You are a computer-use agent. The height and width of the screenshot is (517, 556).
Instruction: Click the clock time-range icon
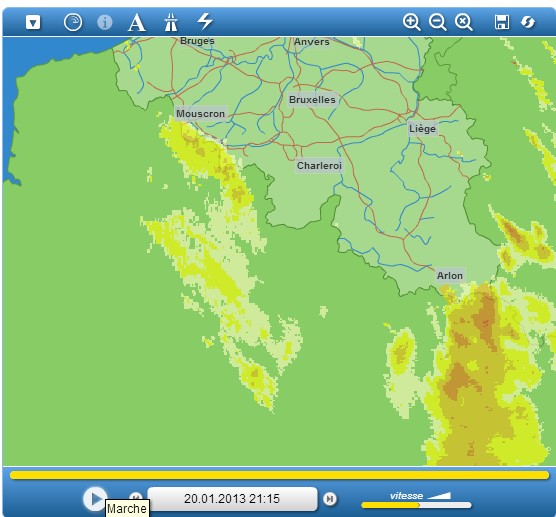click(73, 22)
